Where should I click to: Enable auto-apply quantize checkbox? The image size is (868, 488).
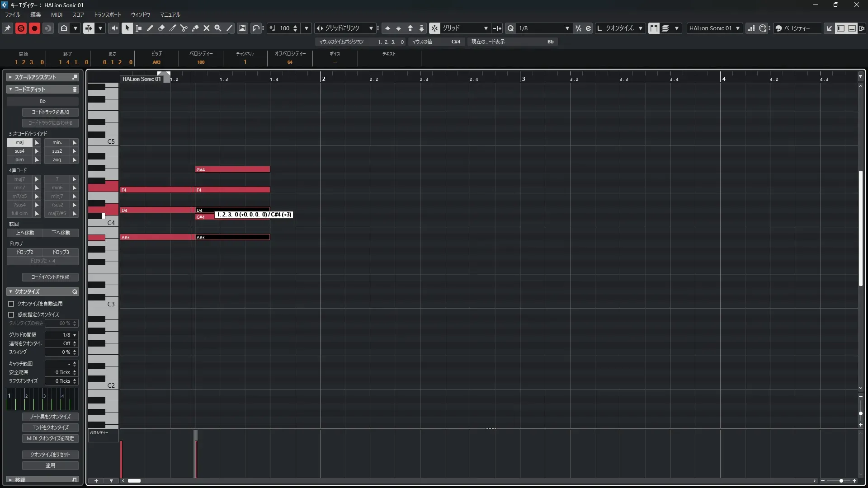(11, 304)
